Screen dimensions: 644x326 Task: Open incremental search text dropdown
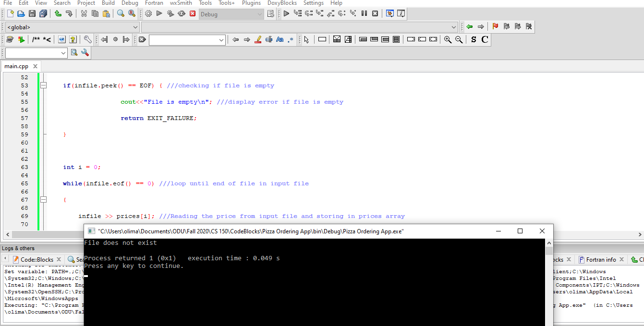tap(187, 40)
